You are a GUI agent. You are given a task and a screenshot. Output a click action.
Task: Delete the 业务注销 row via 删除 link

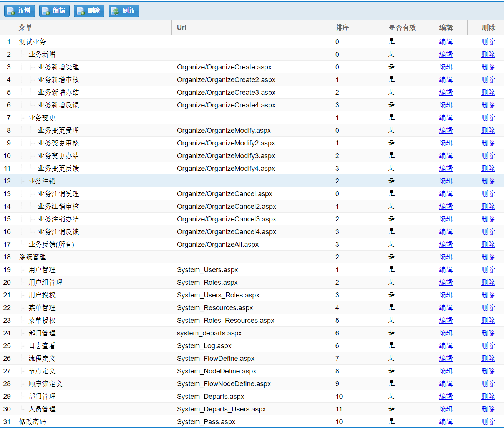pyautogui.click(x=488, y=181)
